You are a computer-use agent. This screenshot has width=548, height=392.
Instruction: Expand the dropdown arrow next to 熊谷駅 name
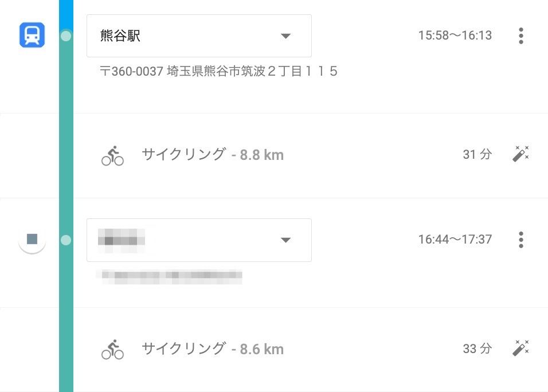(x=285, y=36)
